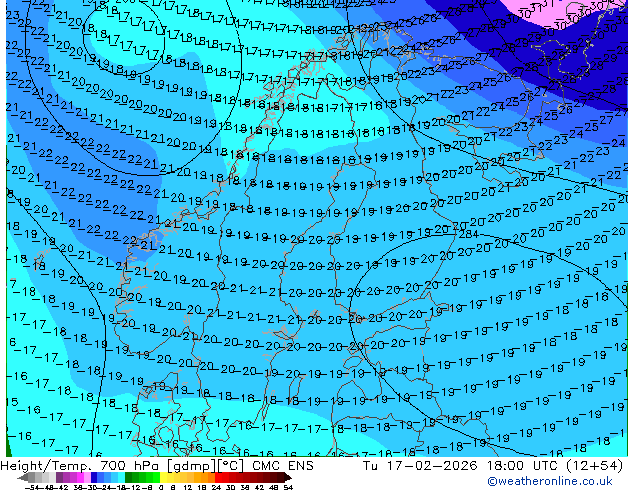Click the dark blue legend swatch at -30
This screenshot has width=634, height=490.
tap(94, 478)
